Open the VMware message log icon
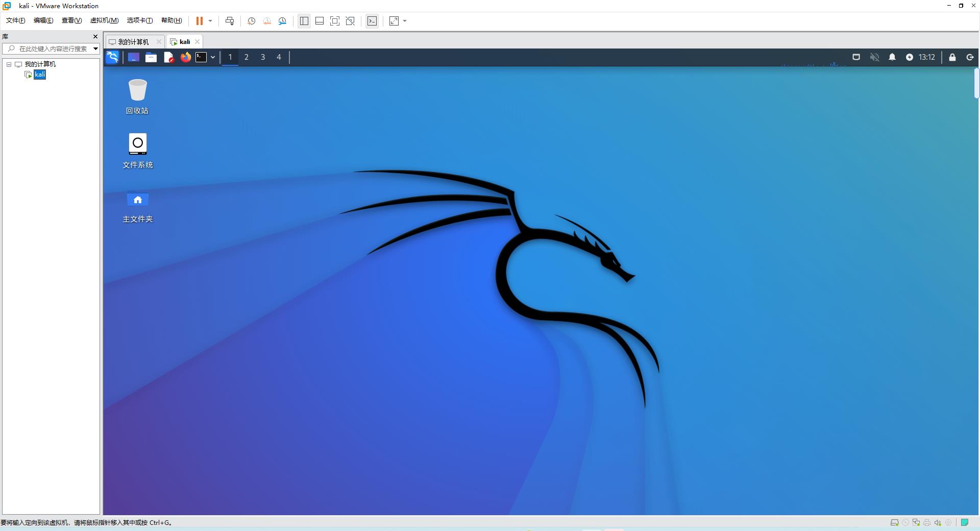980x531 pixels. pyautogui.click(x=965, y=522)
